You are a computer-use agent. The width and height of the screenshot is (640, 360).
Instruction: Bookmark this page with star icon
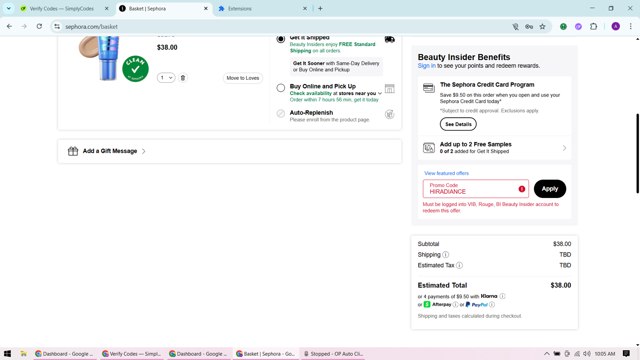pyautogui.click(x=542, y=27)
